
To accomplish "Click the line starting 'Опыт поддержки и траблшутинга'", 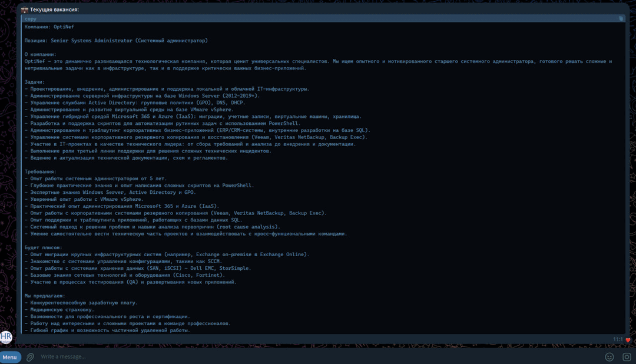I will coord(134,220).
